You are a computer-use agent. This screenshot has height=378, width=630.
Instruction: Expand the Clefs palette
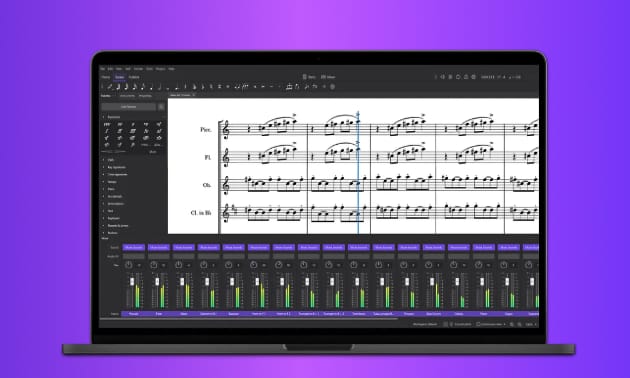[110, 160]
